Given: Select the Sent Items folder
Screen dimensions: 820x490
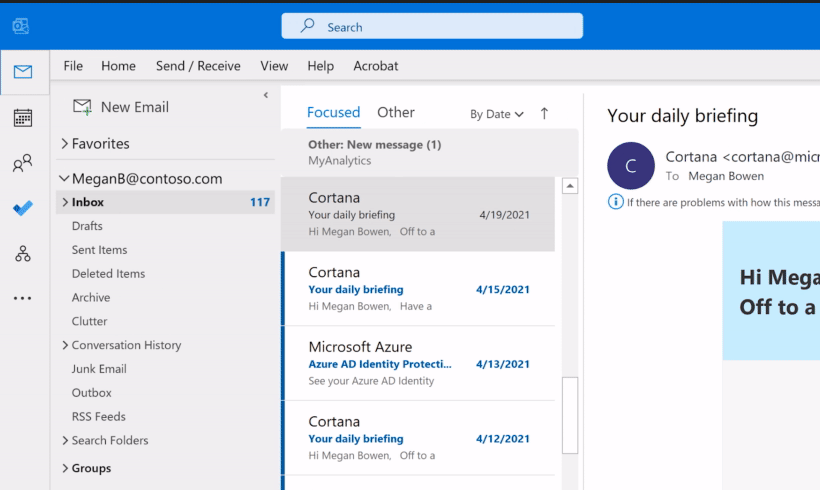Looking at the screenshot, I should [x=100, y=250].
